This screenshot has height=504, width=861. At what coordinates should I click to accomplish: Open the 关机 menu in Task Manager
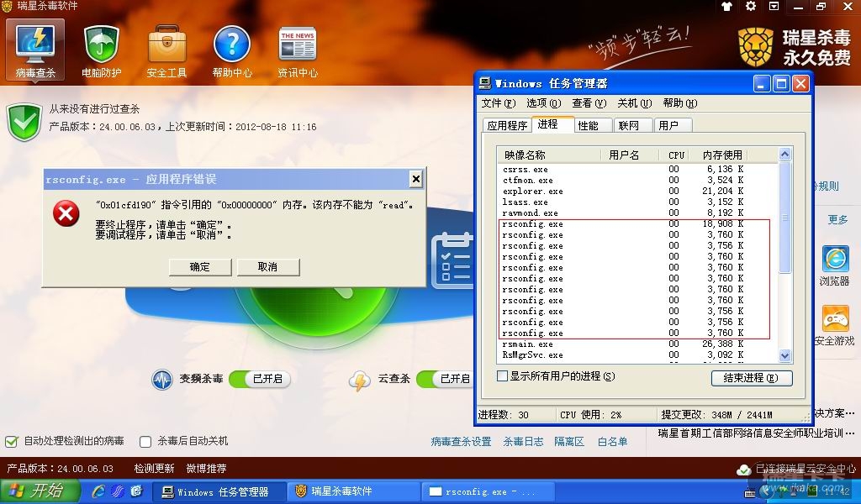(x=634, y=103)
